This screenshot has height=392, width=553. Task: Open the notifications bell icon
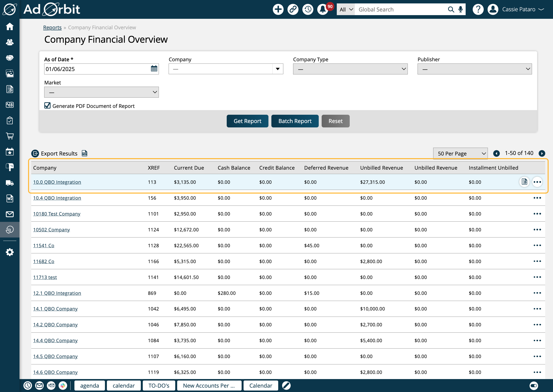tap(322, 9)
